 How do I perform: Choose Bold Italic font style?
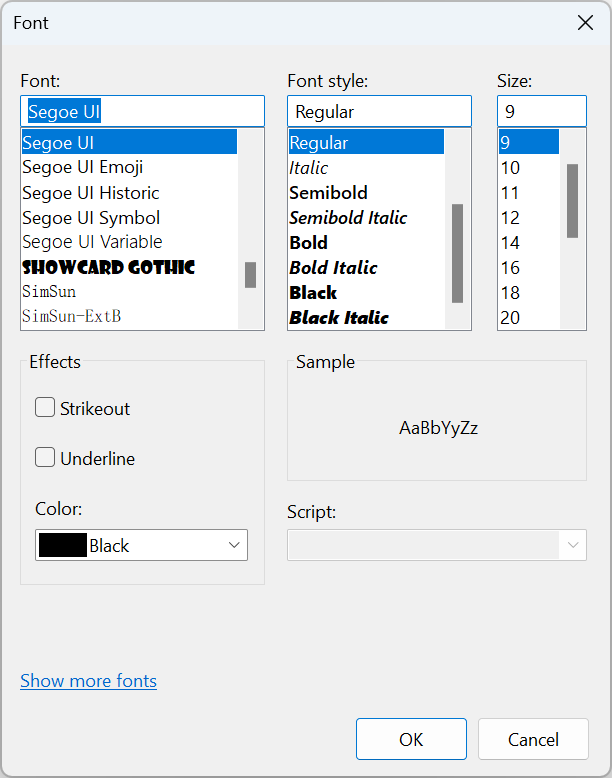coord(366,267)
